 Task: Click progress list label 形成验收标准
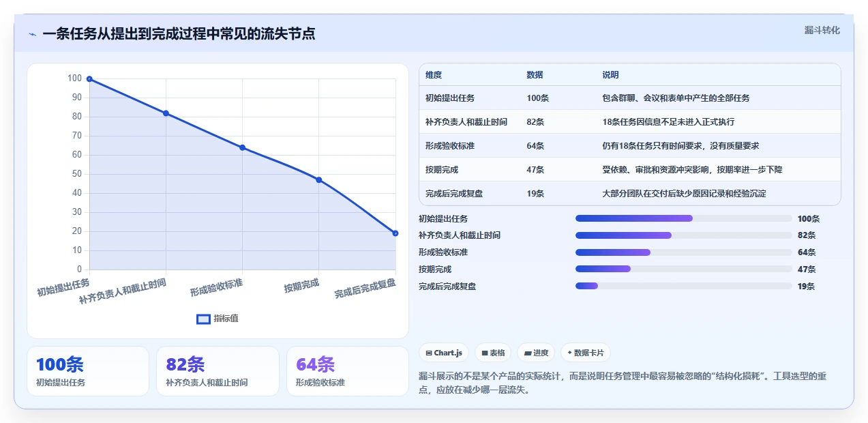[443, 252]
